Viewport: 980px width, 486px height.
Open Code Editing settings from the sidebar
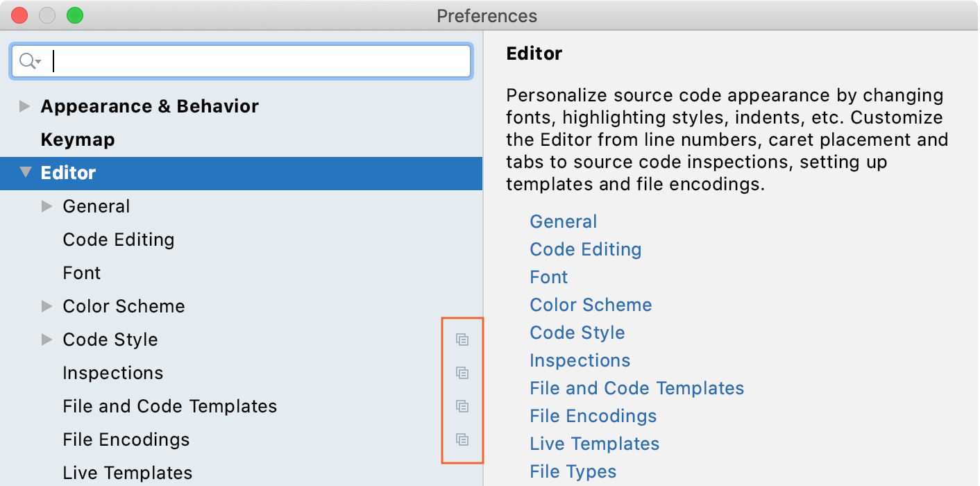coord(119,240)
